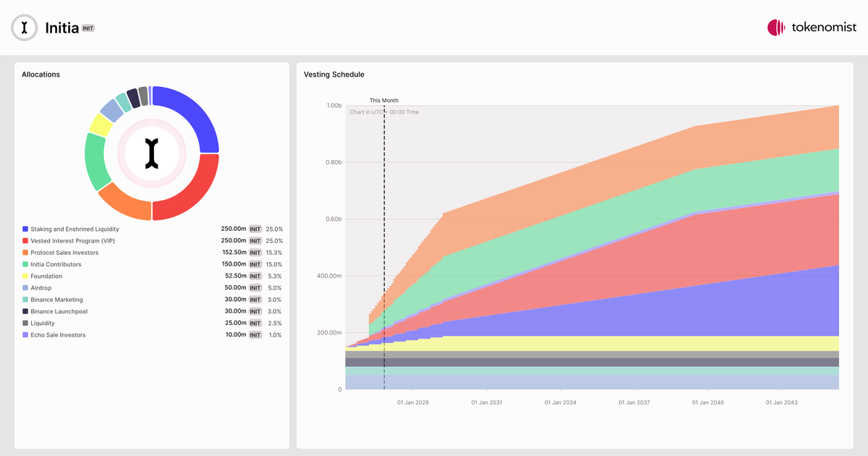This screenshot has height=456, width=868.
Task: Click the INIT tag in Airdrop row
Action: pos(255,288)
